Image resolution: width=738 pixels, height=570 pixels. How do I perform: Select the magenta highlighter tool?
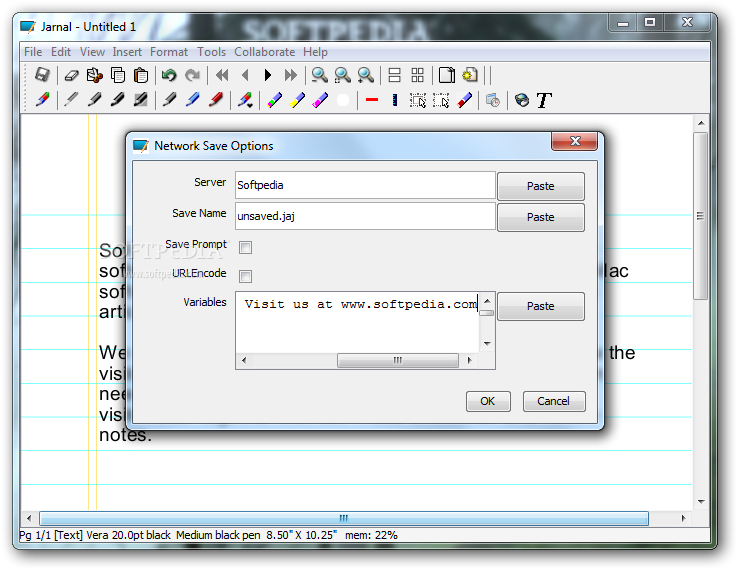click(320, 100)
